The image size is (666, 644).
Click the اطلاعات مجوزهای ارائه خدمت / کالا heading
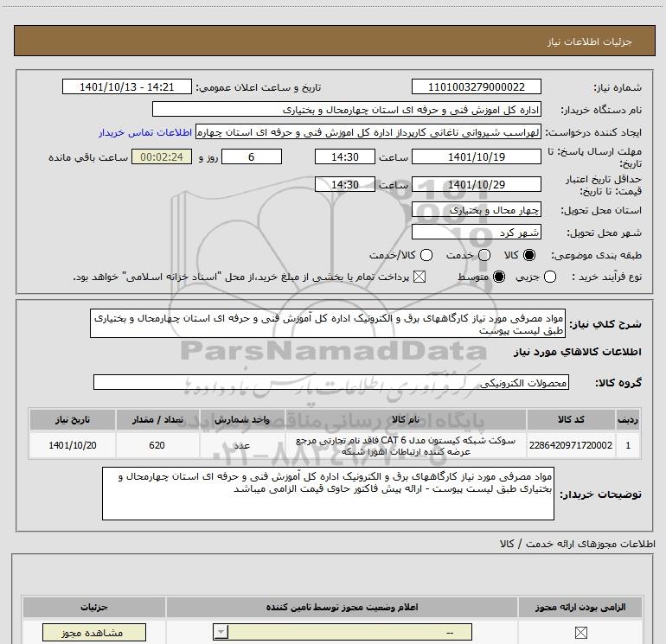click(578, 544)
